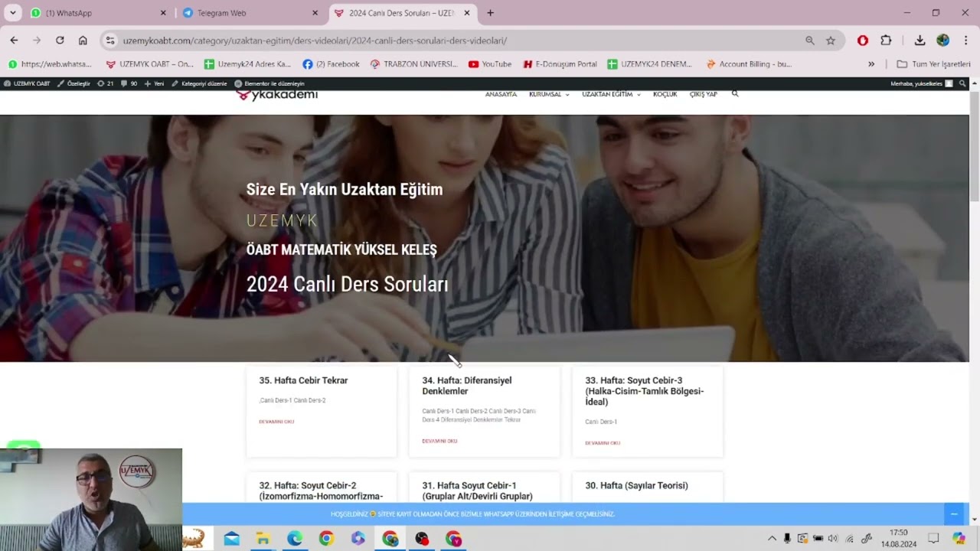The image size is (980, 551).
Task: Open the YouTube bookmark
Action: pos(490,64)
